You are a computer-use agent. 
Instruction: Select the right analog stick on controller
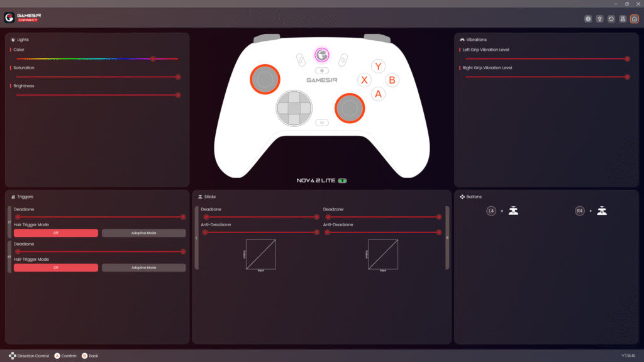350,108
